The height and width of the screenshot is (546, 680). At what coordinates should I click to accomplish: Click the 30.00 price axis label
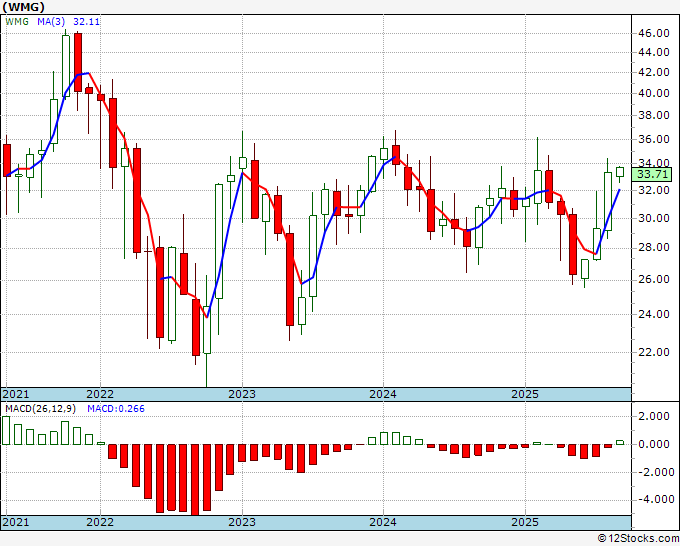654,218
